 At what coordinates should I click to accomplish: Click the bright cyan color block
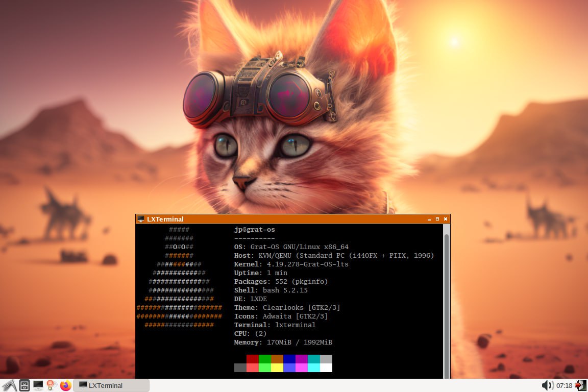point(313,367)
